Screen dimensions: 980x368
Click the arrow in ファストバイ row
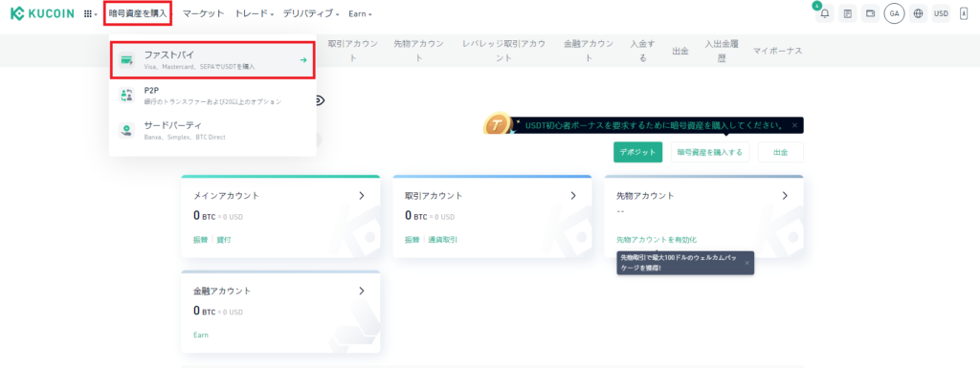303,60
